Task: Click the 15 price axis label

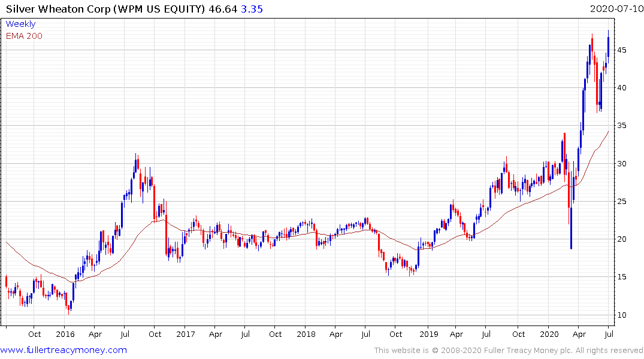Action: (x=621, y=277)
